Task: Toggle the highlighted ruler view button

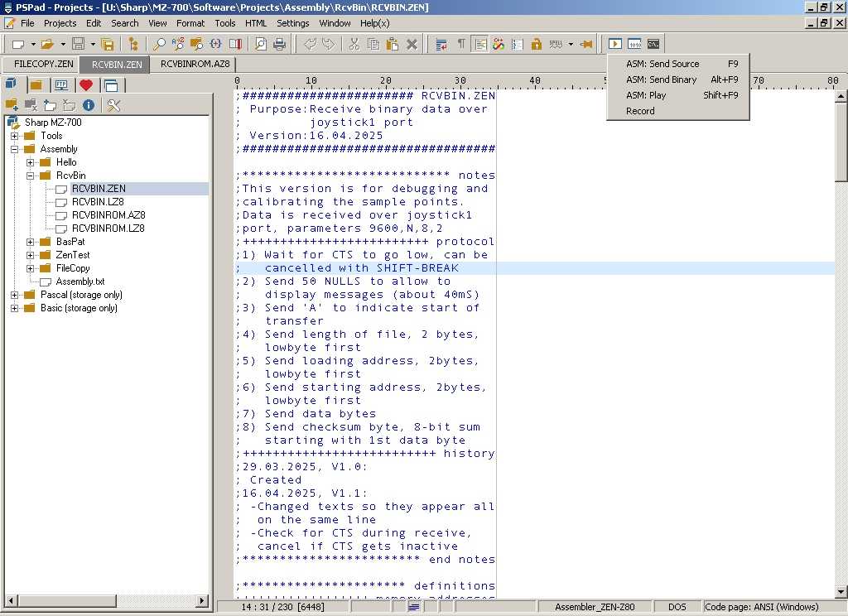Action: pyautogui.click(x=479, y=45)
